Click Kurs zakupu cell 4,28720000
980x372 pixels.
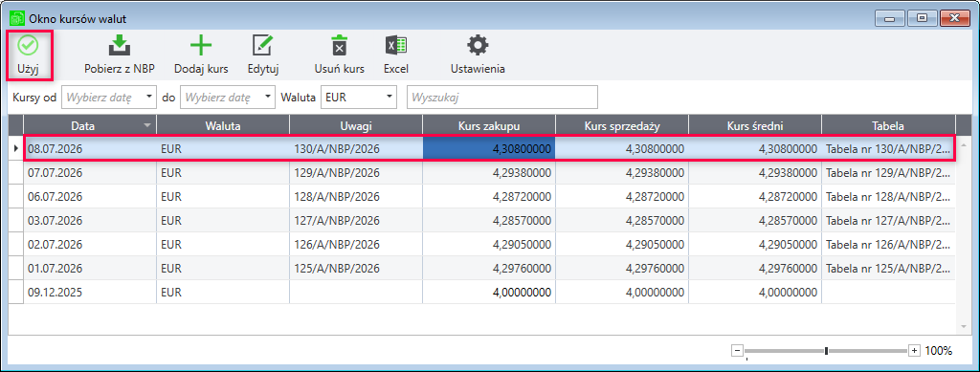[x=489, y=197]
